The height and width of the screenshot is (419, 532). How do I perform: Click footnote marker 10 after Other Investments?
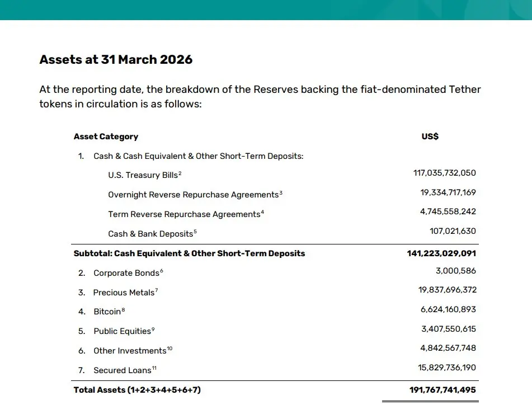coord(170,349)
